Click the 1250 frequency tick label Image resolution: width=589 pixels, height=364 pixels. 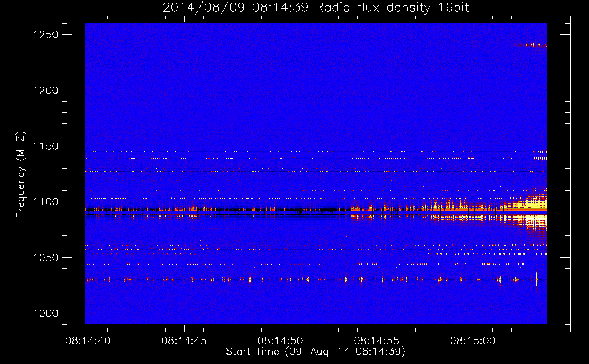(x=46, y=35)
